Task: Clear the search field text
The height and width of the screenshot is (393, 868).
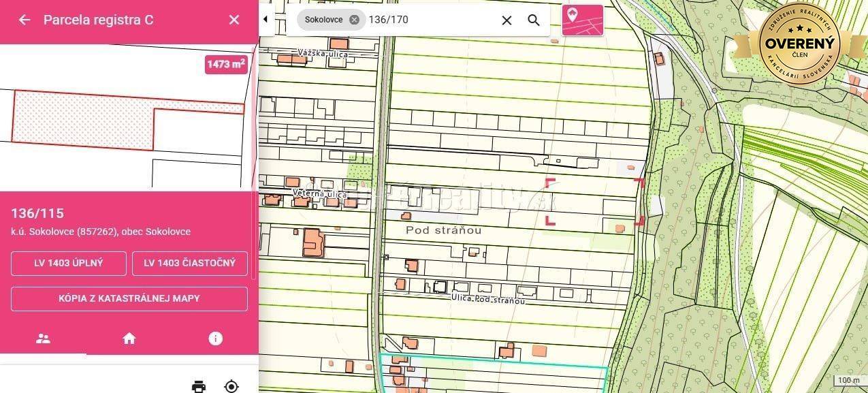Action: coord(507,20)
